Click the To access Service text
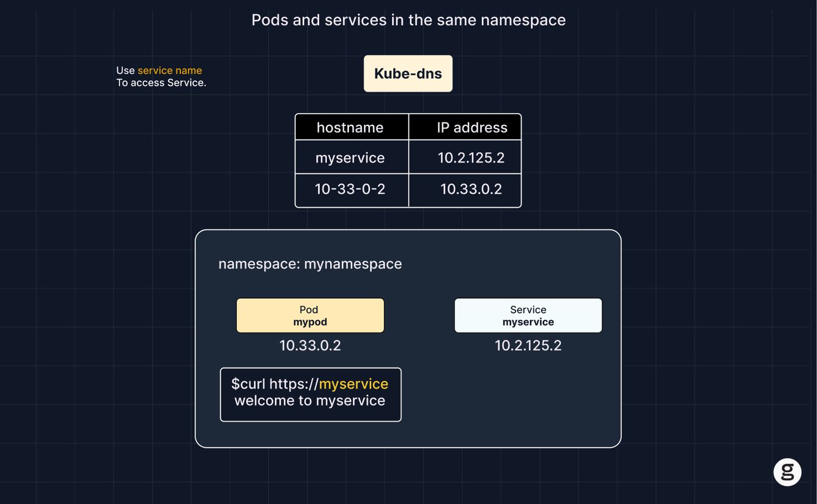817x504 pixels. coord(161,83)
